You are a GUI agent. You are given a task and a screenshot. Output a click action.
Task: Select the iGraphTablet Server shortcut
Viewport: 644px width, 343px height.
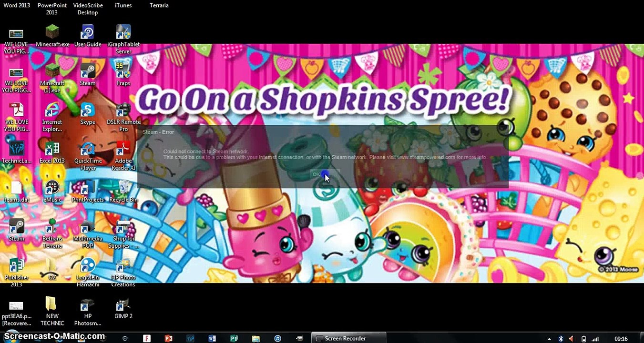coord(123,40)
